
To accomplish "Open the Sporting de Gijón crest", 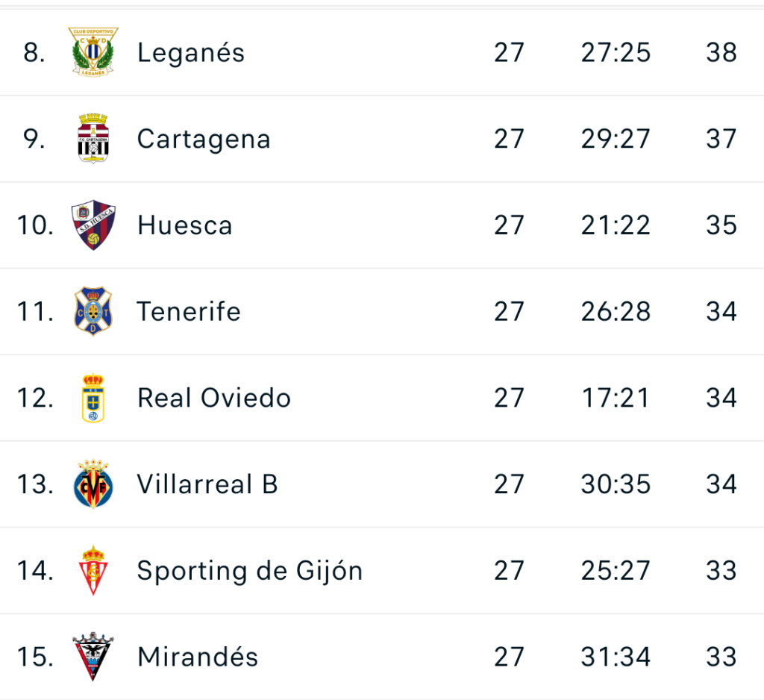I will (x=93, y=571).
